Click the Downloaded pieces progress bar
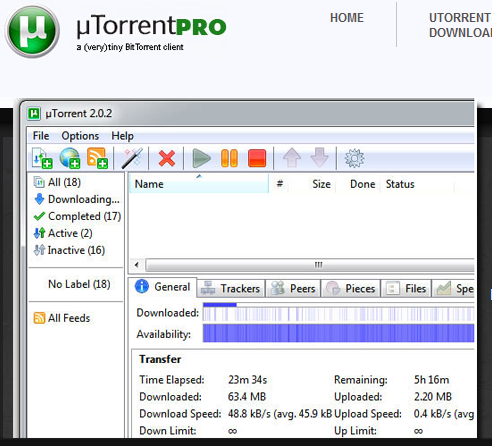This screenshot has width=492, height=446. tap(338, 313)
